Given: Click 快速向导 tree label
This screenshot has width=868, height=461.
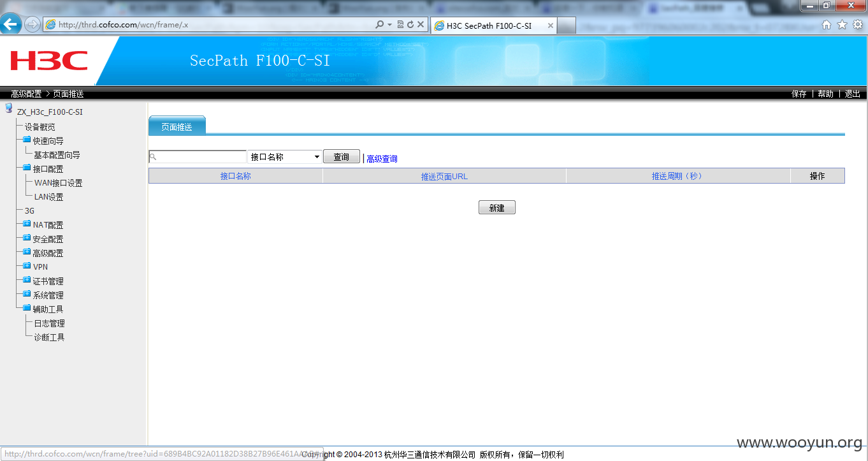Looking at the screenshot, I should click(48, 141).
